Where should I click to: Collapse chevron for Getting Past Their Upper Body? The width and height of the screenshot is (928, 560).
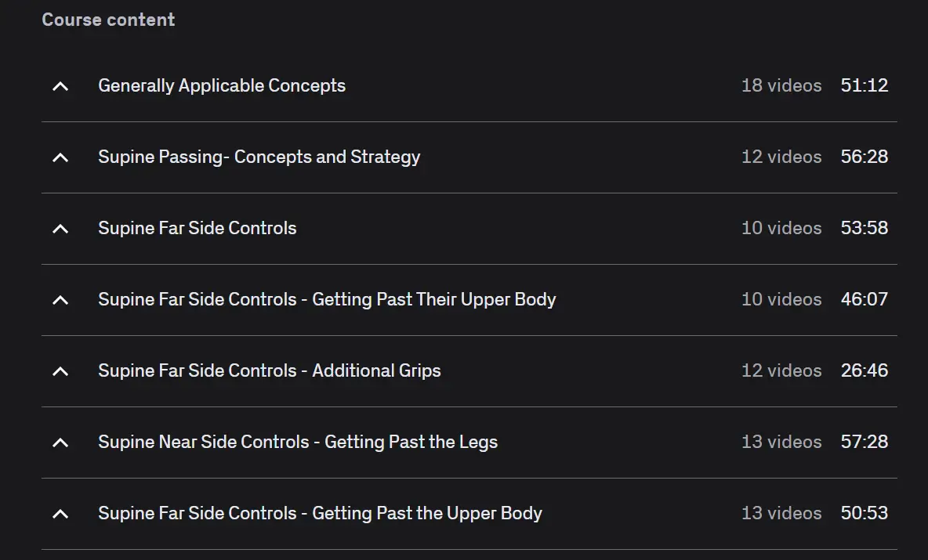pyautogui.click(x=60, y=300)
